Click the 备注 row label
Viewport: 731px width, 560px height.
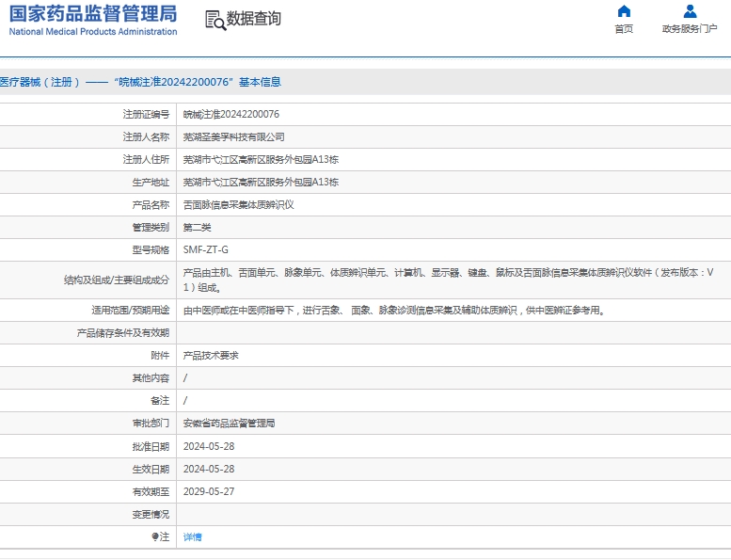160,401
